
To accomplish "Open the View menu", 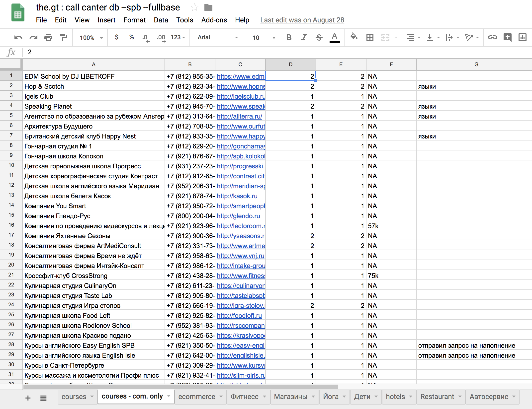I will coord(82,20).
